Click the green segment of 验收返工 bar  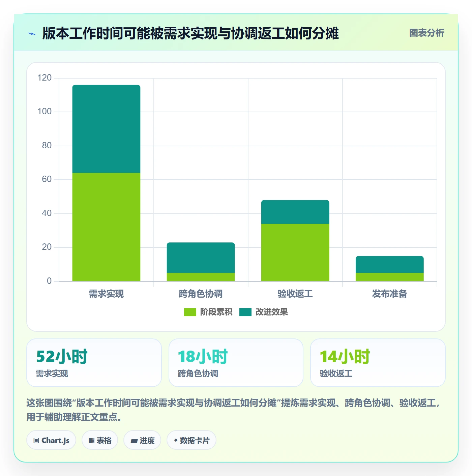295,252
